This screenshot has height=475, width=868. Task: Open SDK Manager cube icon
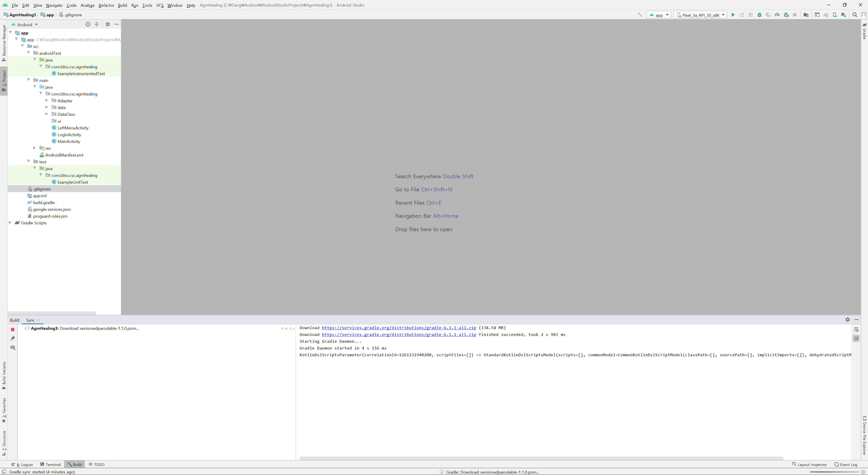(x=843, y=15)
